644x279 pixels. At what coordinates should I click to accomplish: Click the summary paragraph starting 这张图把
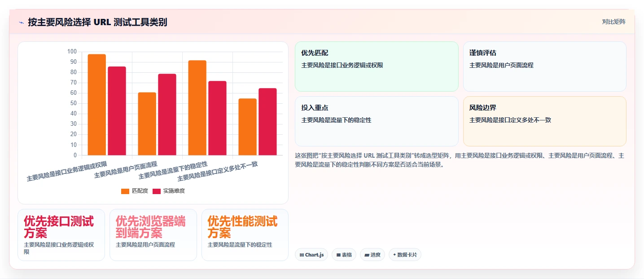click(x=460, y=160)
